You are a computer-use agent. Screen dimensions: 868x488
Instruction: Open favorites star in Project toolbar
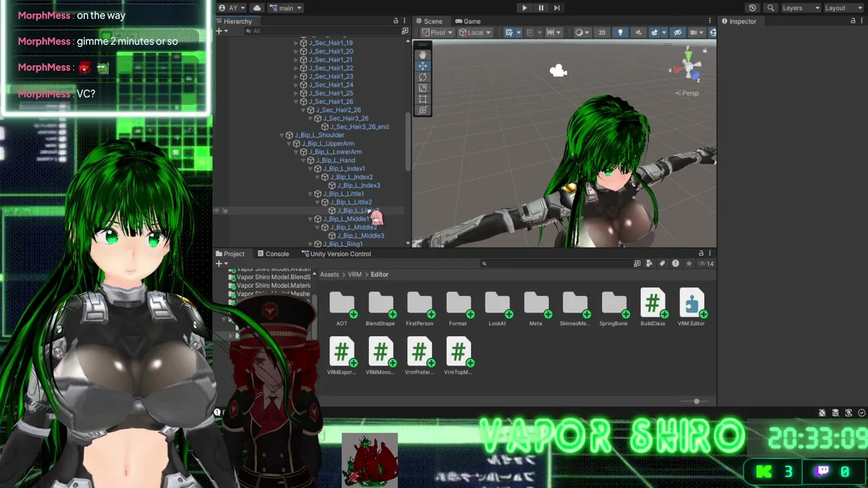point(689,264)
